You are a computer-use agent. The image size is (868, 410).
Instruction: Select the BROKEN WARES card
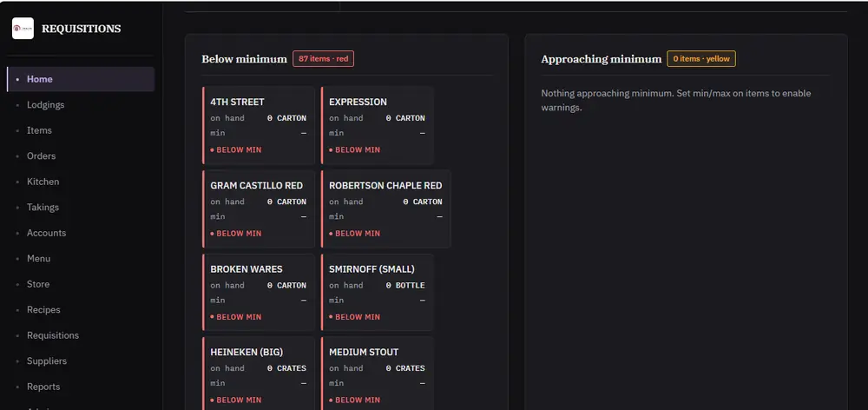click(259, 293)
